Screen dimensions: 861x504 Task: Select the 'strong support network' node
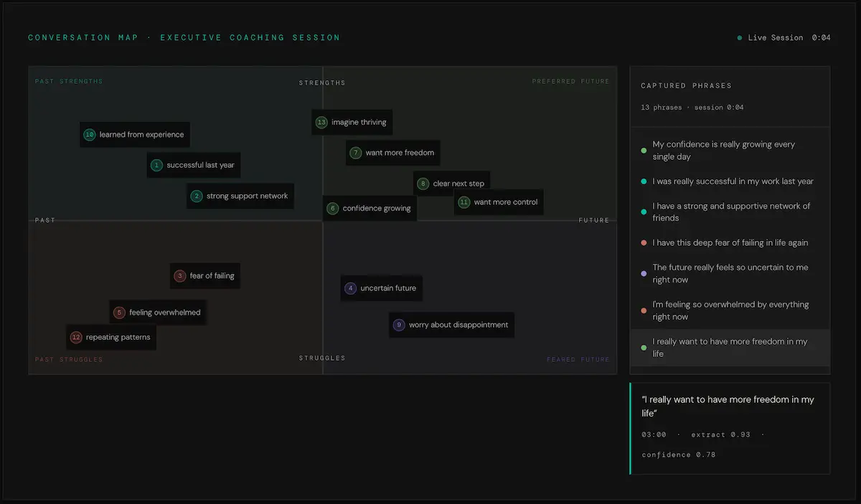coord(240,196)
